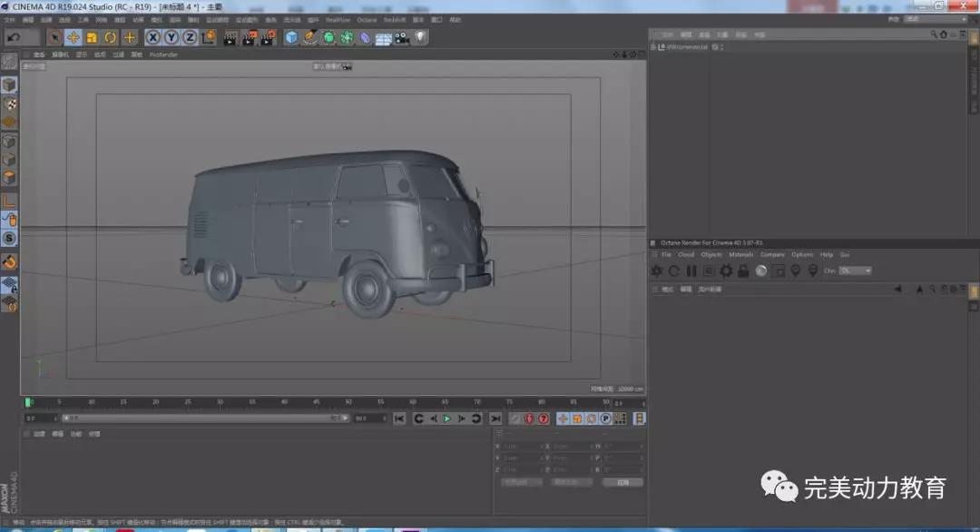Click the Octane lock resolution padlock icon
The image size is (980, 532).
click(x=743, y=271)
